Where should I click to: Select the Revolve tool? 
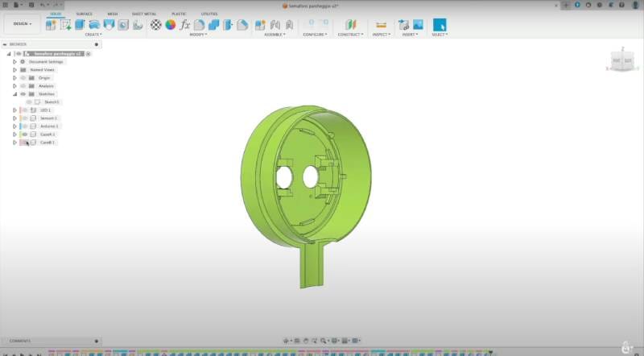[x=94, y=25]
